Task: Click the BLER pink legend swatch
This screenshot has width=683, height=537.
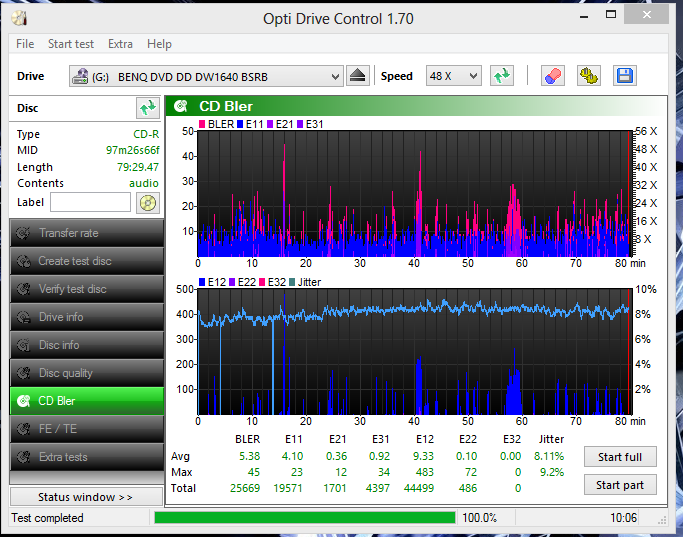Action: pos(202,125)
